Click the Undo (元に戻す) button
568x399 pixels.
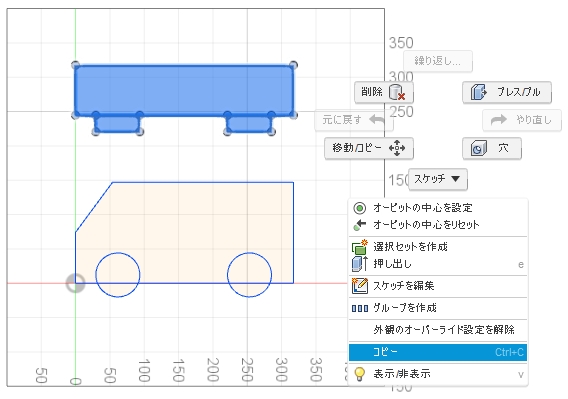[x=354, y=119]
